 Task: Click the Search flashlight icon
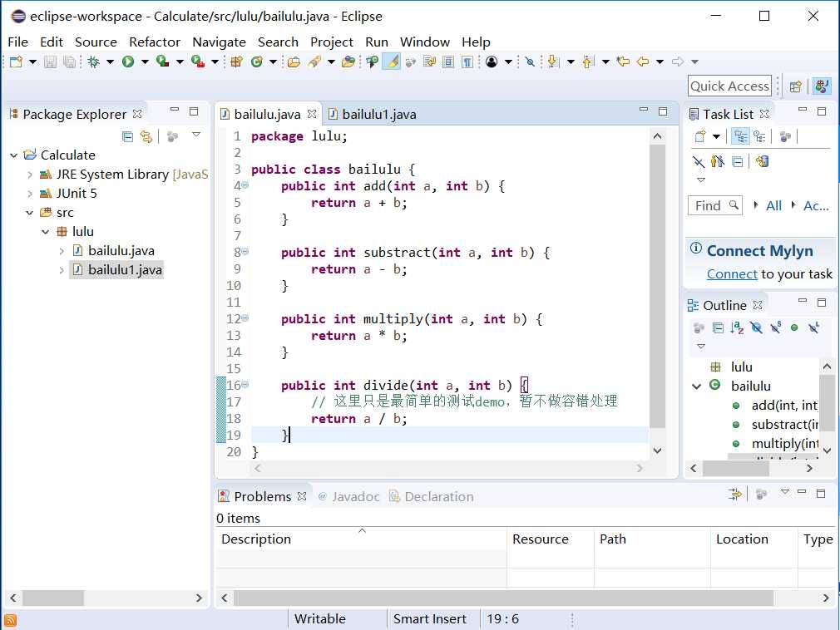pos(314,62)
